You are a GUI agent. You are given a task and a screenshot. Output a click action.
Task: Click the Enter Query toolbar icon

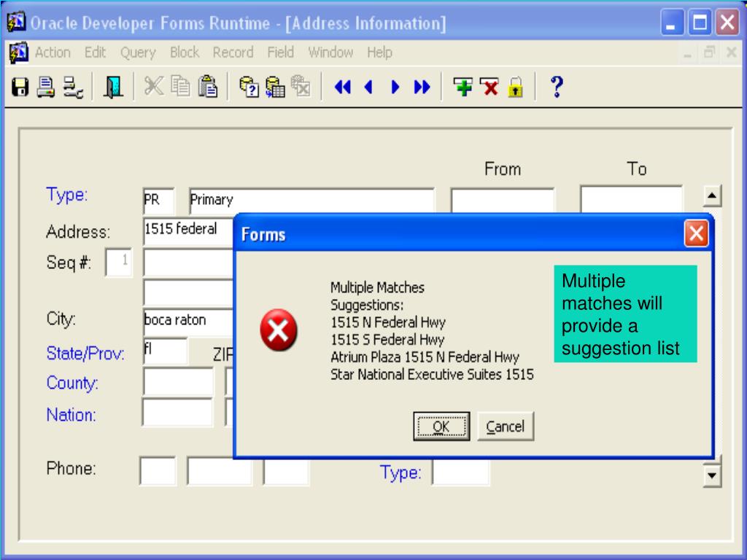click(249, 87)
